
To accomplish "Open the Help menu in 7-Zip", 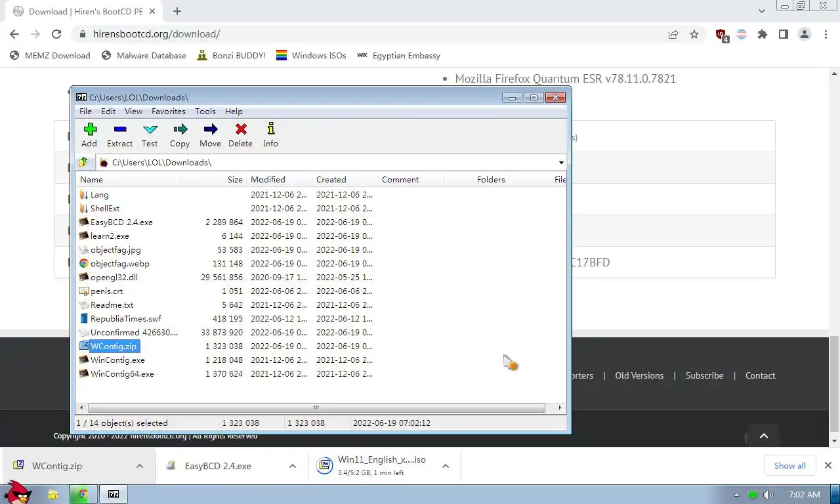I will (234, 112).
